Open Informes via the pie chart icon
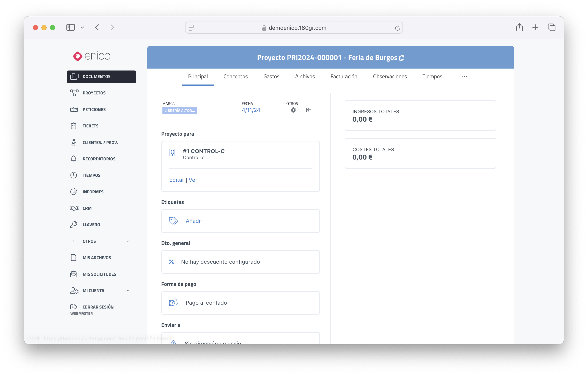The image size is (588, 376). click(x=74, y=192)
